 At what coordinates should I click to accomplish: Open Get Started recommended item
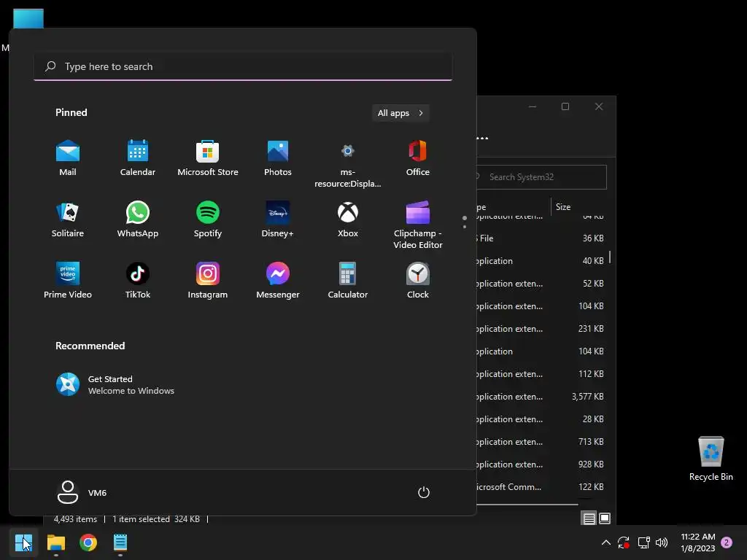115,384
